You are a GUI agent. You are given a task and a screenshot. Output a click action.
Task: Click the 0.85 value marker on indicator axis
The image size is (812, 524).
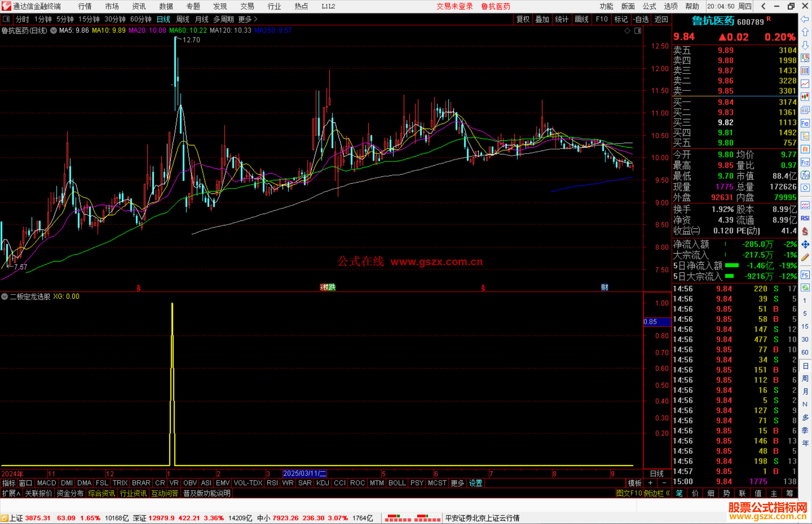tap(657, 322)
